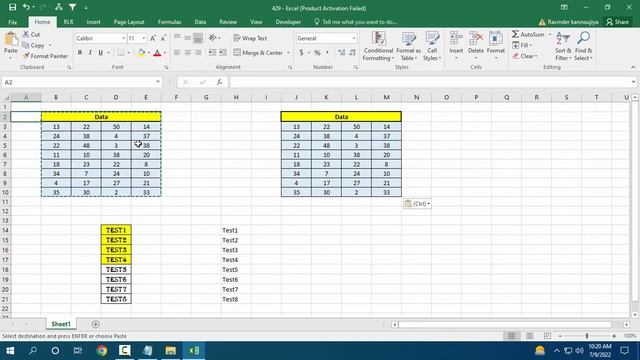640x360 pixels.
Task: Switch to the Developer tab
Action: [288, 22]
